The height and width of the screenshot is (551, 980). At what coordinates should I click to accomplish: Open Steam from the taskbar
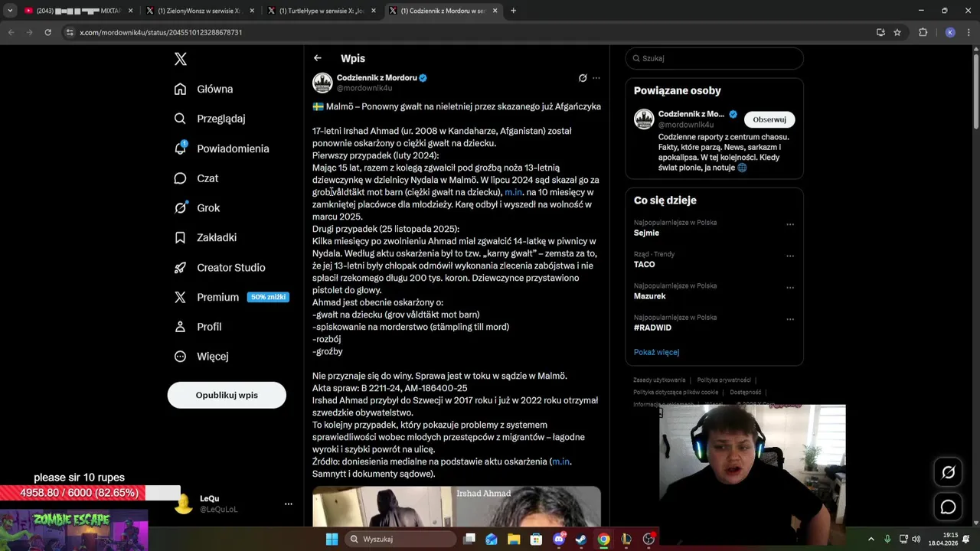point(581,539)
